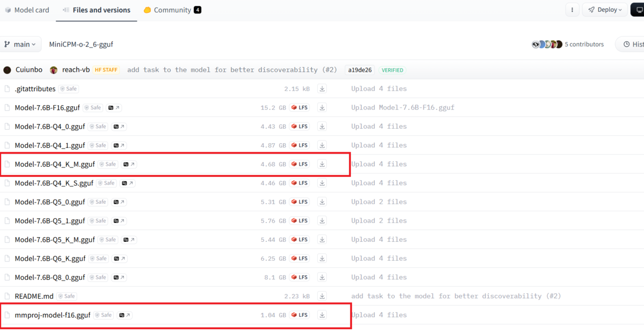Open GGUF viewer icon for Model-7.6B-F16.gguf
Screen dimensions: 644x333
pyautogui.click(x=114, y=108)
